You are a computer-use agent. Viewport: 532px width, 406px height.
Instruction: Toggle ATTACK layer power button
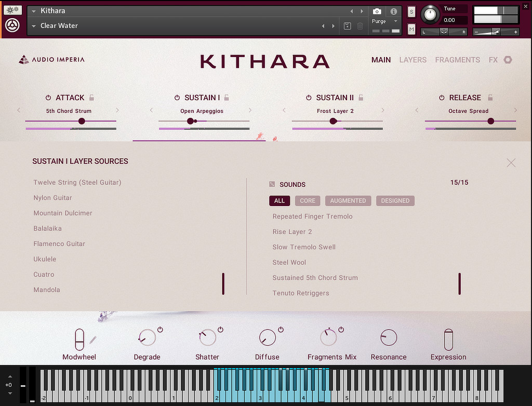pos(48,98)
